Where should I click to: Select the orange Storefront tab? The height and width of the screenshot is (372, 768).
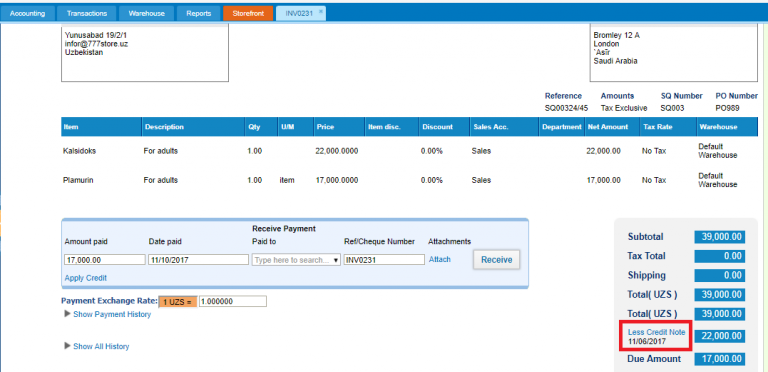coord(248,14)
